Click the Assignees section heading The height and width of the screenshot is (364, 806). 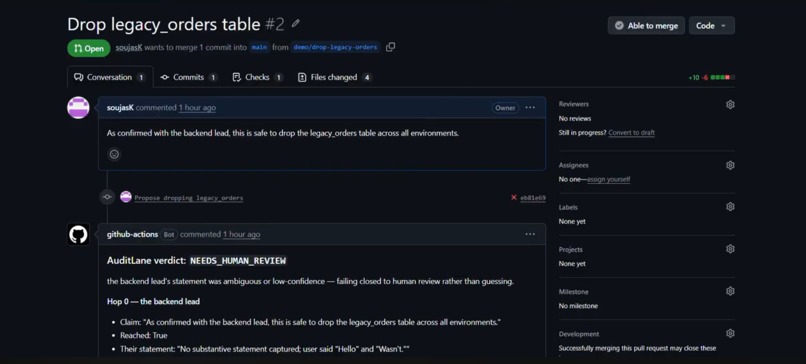pos(574,165)
